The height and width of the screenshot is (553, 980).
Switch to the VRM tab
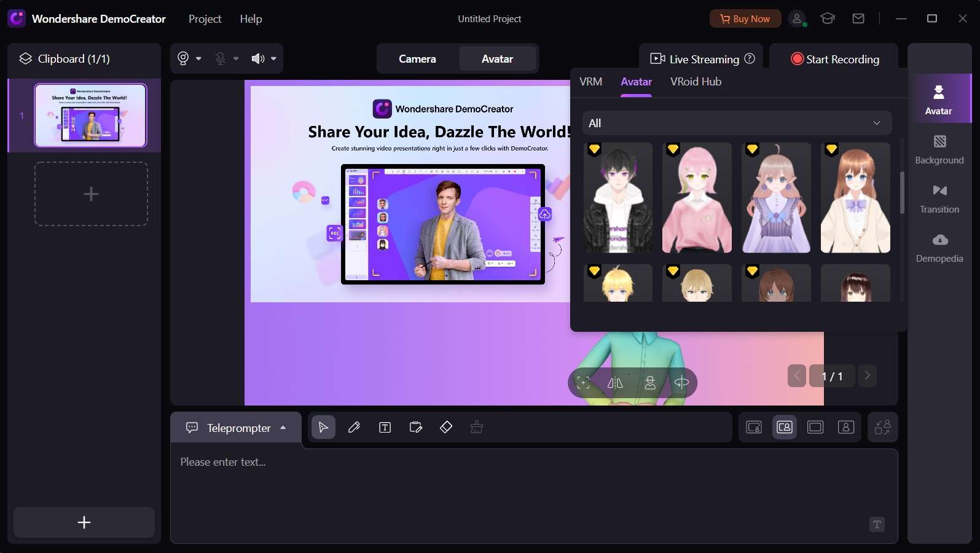tap(591, 82)
